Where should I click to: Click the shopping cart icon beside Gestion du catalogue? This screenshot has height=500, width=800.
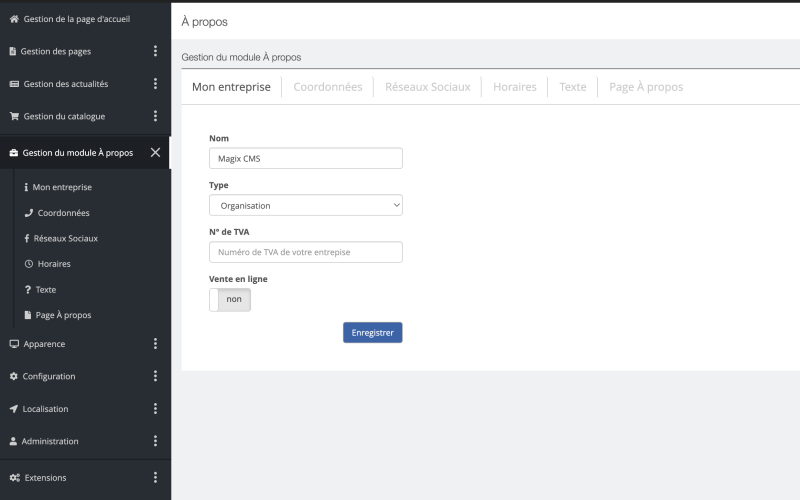coord(14,116)
